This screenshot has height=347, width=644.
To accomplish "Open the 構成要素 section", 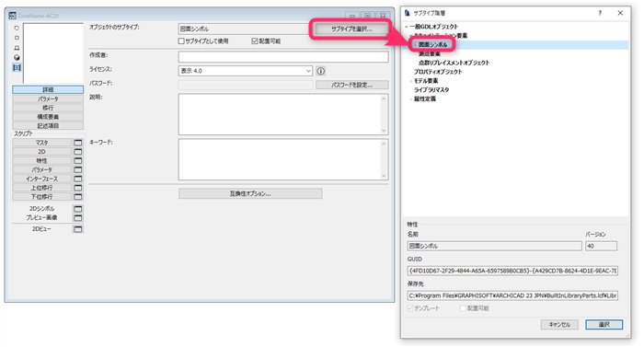I will 48,117.
